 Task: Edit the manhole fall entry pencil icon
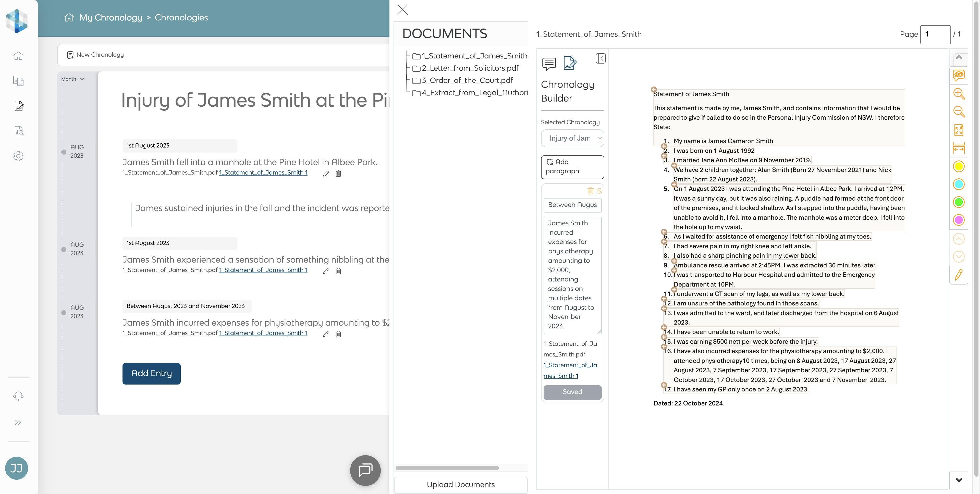coord(326,174)
